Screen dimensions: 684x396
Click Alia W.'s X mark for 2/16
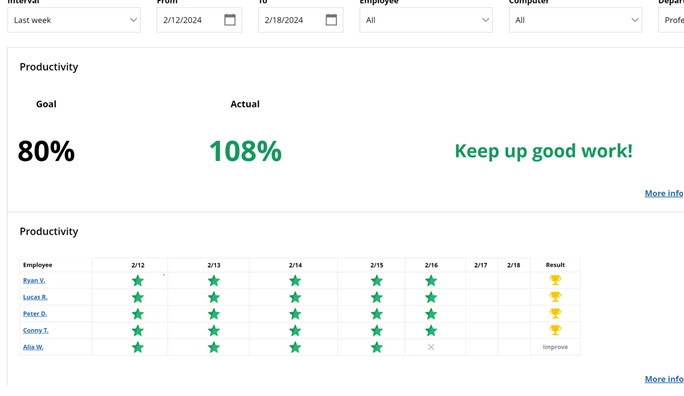(431, 347)
